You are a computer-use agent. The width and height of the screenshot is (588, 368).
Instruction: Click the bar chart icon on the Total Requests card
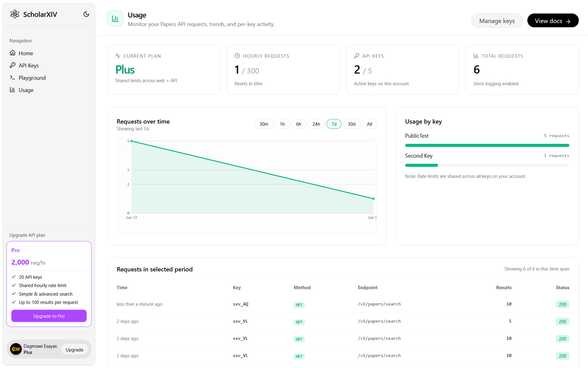pos(476,56)
